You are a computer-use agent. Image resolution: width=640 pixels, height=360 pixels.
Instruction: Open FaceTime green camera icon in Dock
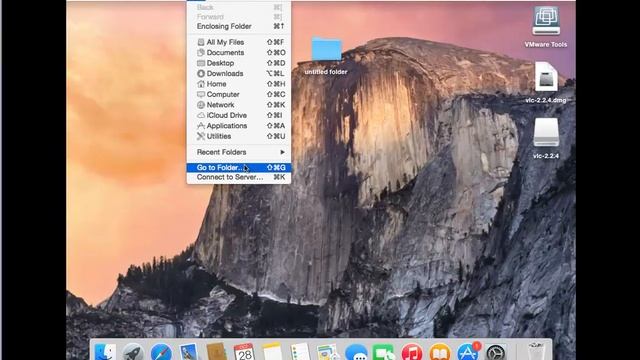pos(384,352)
